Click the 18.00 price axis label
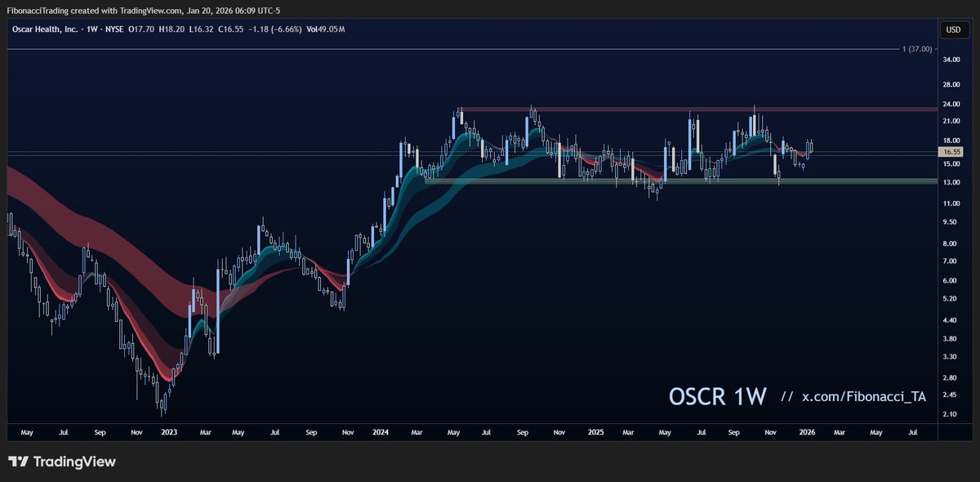Image resolution: width=980 pixels, height=482 pixels. (951, 141)
